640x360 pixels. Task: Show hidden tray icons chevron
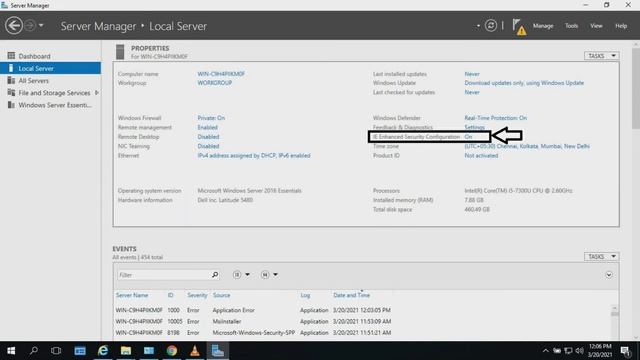546,351
